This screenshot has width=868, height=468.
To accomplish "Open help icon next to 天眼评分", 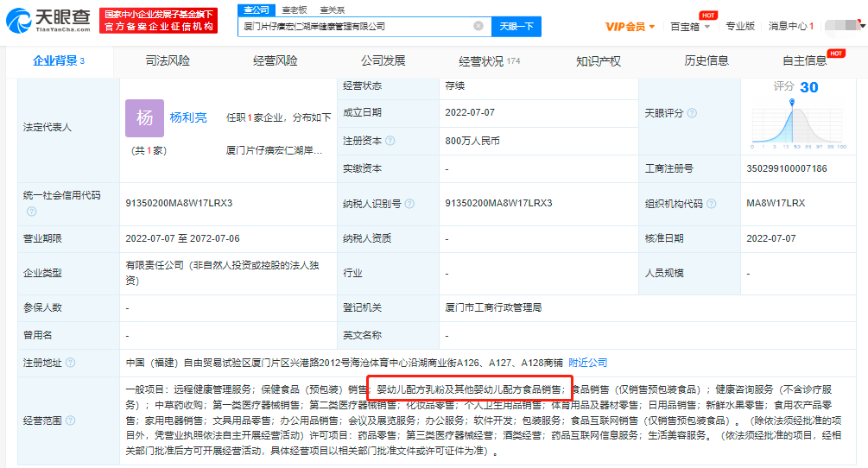I will [x=692, y=113].
